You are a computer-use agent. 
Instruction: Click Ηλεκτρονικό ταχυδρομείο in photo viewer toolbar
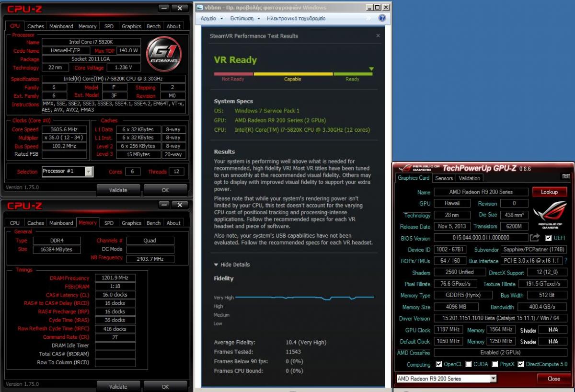(296, 18)
